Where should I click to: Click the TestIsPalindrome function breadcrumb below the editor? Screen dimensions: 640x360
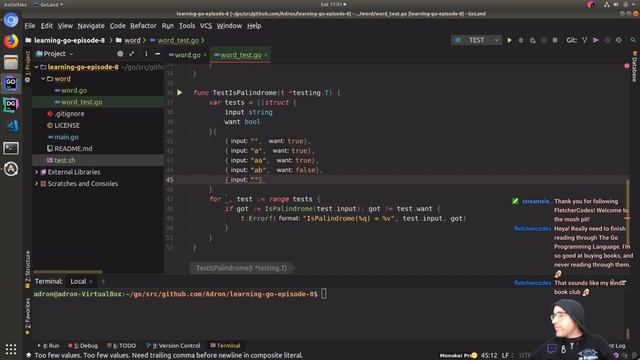click(x=241, y=268)
